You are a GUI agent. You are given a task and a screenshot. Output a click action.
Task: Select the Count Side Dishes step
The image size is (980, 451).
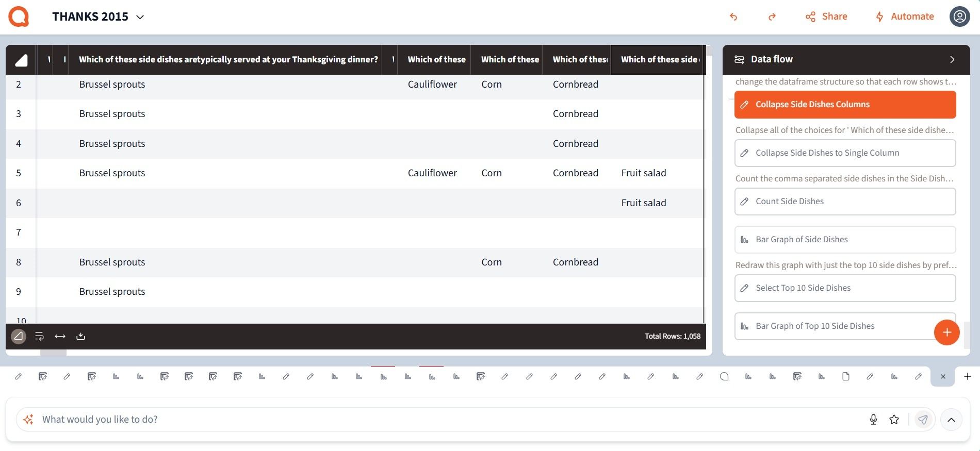[x=845, y=202]
